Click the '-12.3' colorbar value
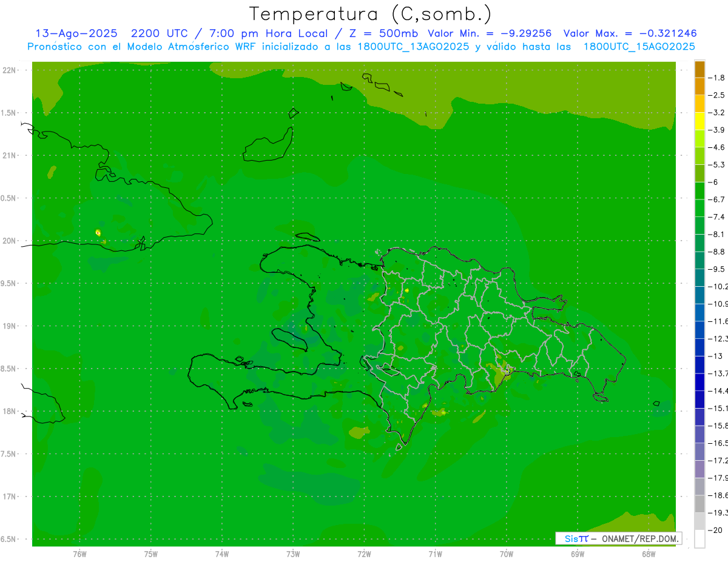 point(719,338)
